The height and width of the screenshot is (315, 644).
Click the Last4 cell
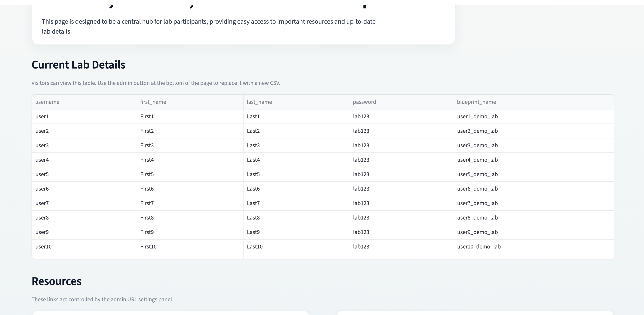pyautogui.click(x=296, y=160)
